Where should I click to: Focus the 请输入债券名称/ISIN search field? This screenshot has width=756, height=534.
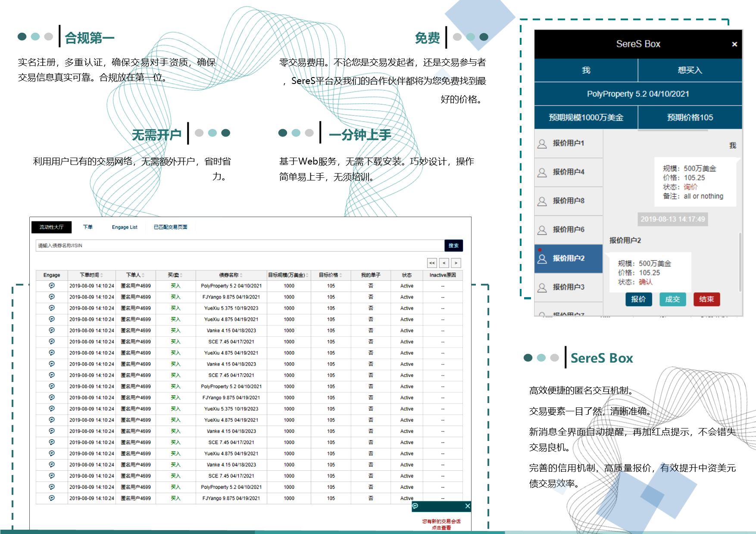(x=240, y=245)
